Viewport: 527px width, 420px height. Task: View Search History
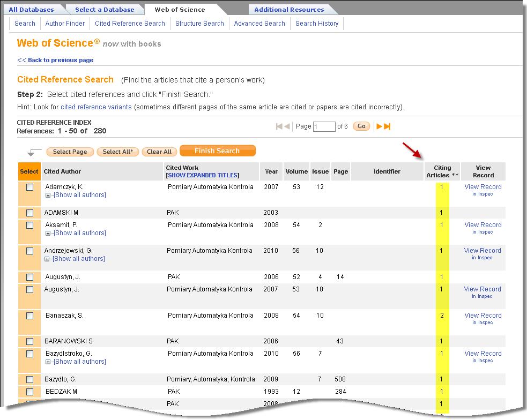tap(317, 24)
